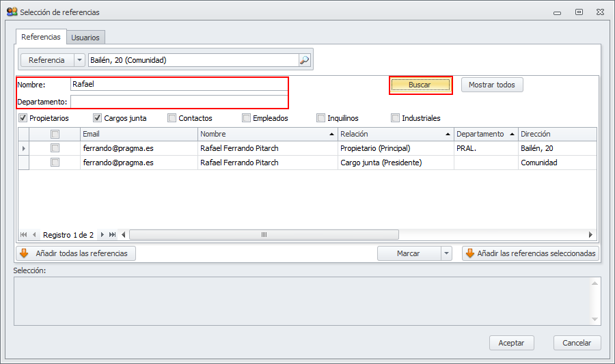Select the Propietario (Principal) cell
This screenshot has width=615, height=364.
[x=396, y=148]
